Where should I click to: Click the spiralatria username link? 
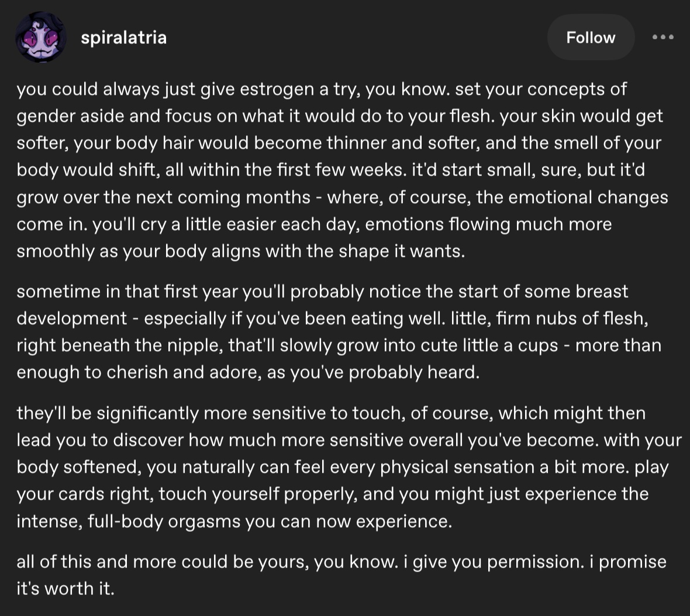click(123, 37)
